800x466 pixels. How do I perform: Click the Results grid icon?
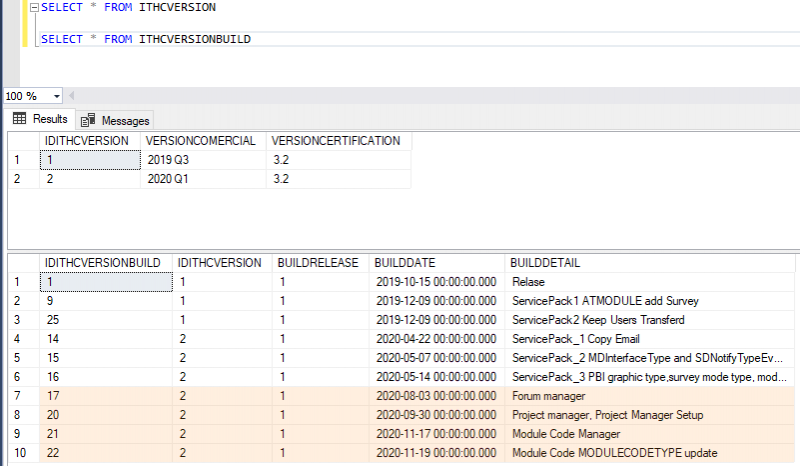tap(19, 118)
